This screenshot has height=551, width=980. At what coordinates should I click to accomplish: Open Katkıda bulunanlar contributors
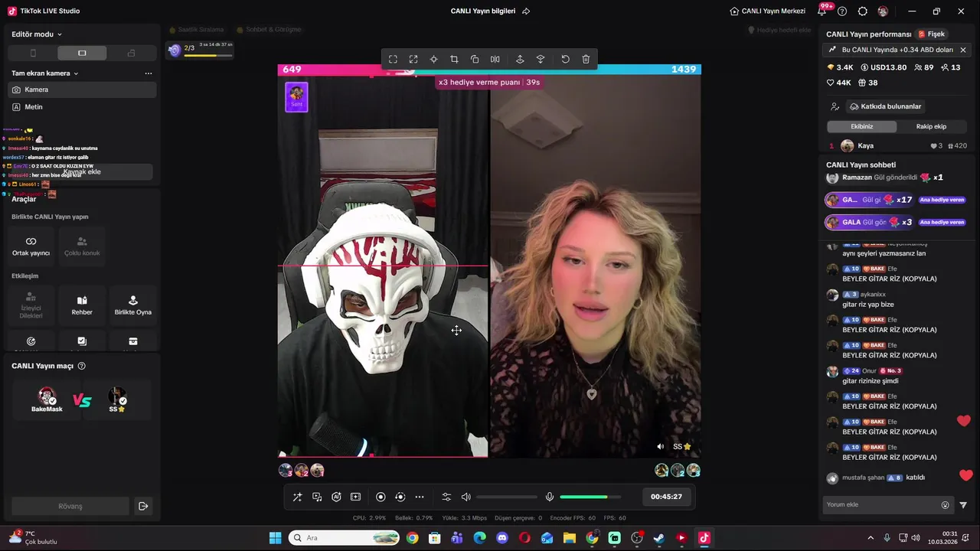[885, 106]
